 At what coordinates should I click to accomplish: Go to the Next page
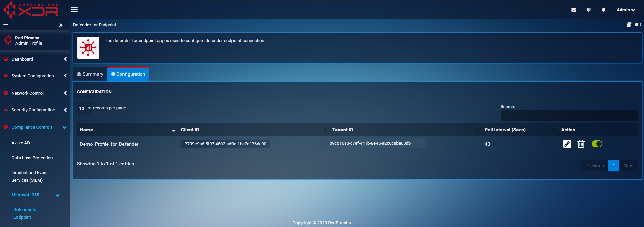point(629,166)
